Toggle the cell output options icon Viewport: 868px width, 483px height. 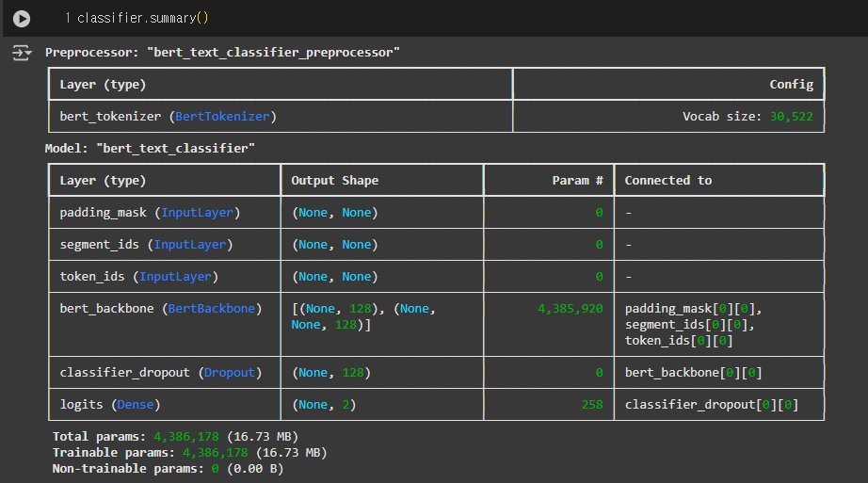pos(22,53)
